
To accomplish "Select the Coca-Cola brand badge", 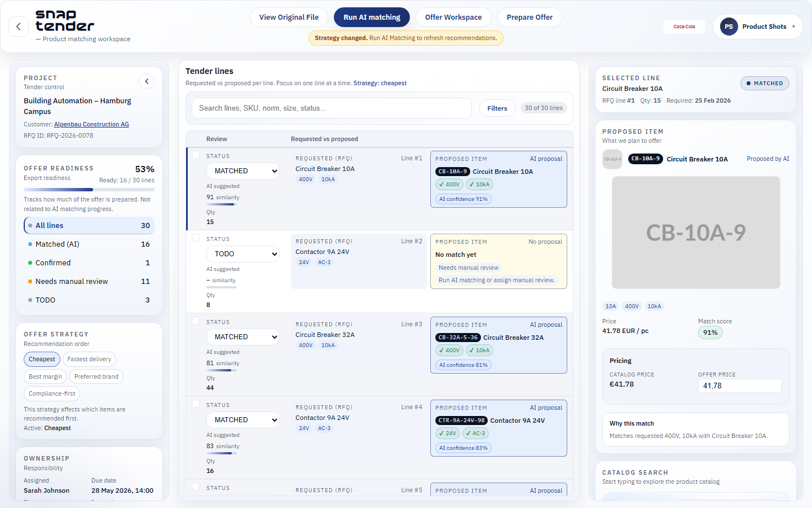I will tap(684, 26).
